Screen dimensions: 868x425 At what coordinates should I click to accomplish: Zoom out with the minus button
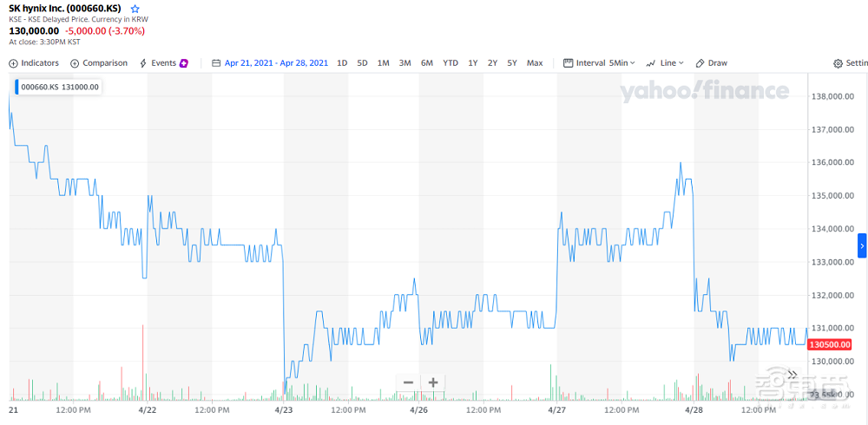tap(408, 382)
